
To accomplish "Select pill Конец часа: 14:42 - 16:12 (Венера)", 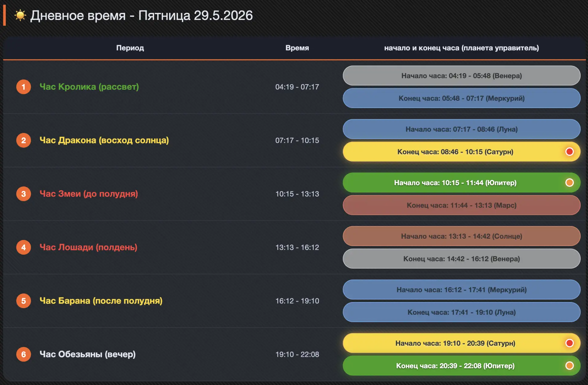I will coord(462,259).
